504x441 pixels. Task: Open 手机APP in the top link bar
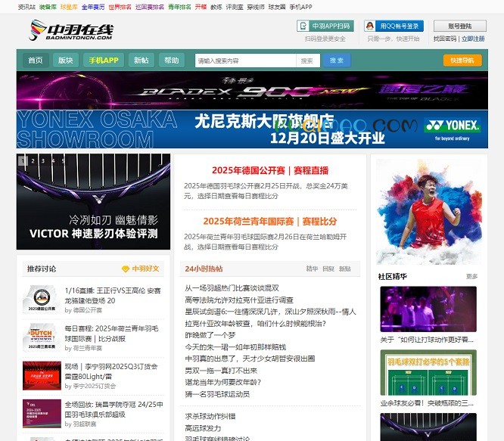tap(300, 7)
